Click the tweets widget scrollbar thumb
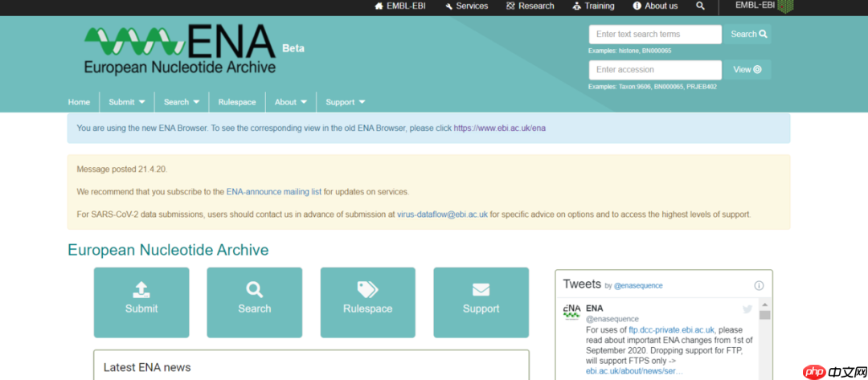 [765, 315]
